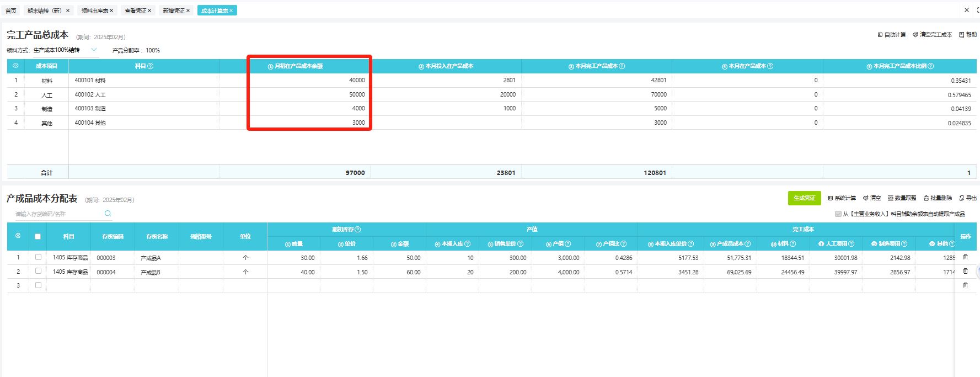This screenshot has height=377, width=980.
Task: Click the 导出 export button
Action: click(968, 198)
